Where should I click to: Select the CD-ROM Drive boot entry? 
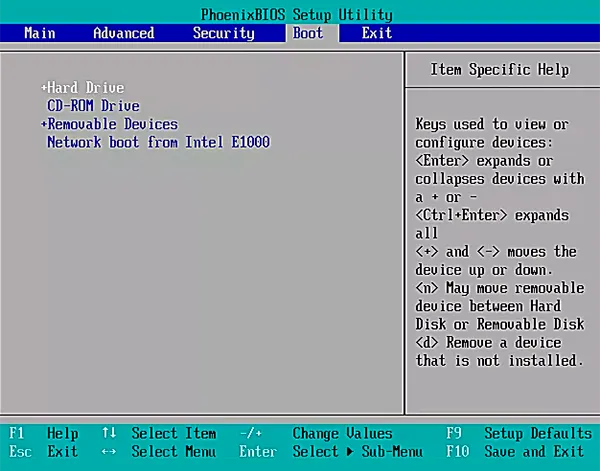(x=93, y=106)
